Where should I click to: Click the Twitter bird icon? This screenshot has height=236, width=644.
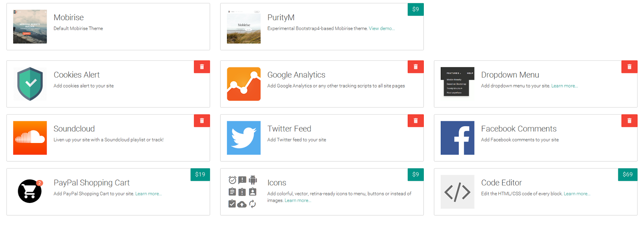point(244,138)
